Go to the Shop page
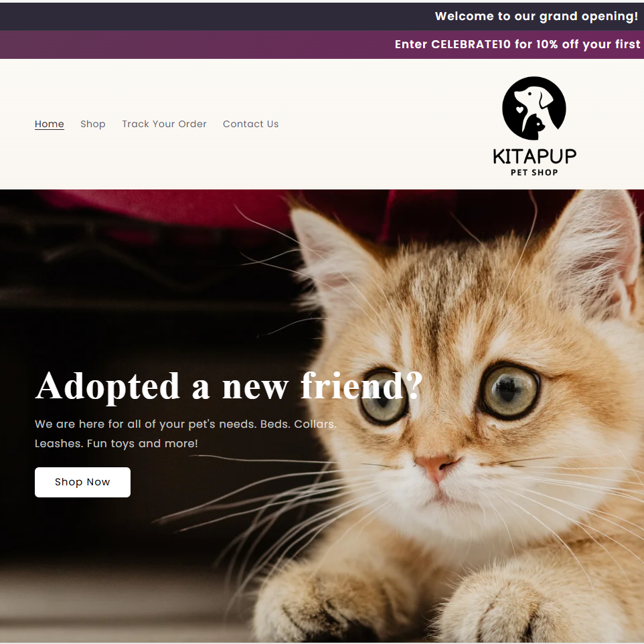The height and width of the screenshot is (644, 644). (93, 124)
